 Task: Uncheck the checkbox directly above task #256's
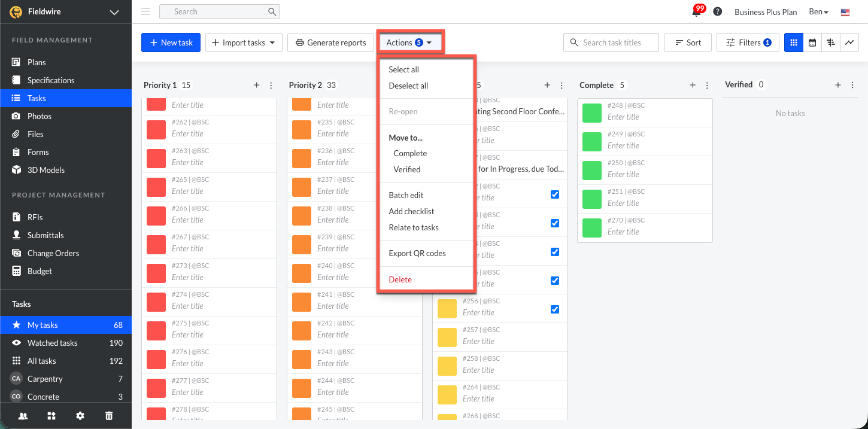point(555,281)
